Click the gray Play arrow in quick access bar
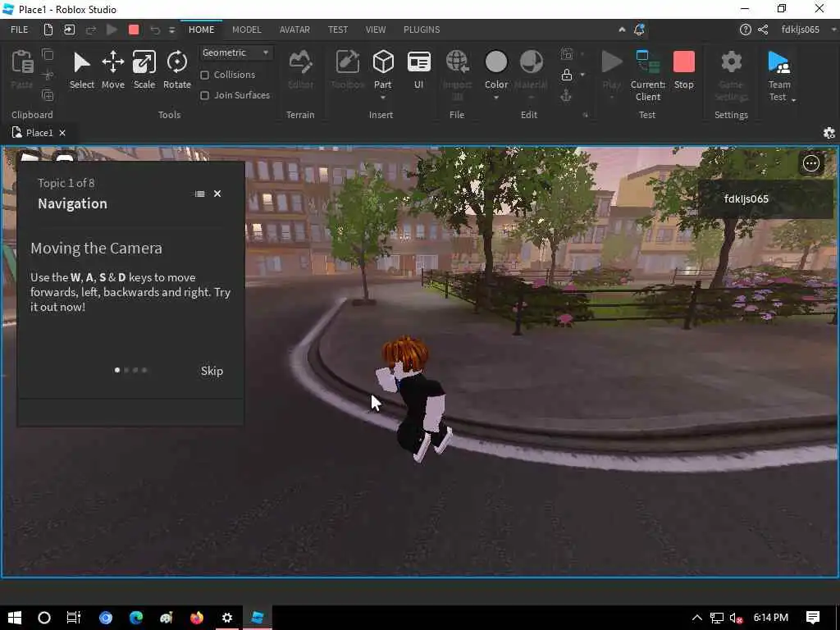Image resolution: width=840 pixels, height=630 pixels. click(x=112, y=30)
